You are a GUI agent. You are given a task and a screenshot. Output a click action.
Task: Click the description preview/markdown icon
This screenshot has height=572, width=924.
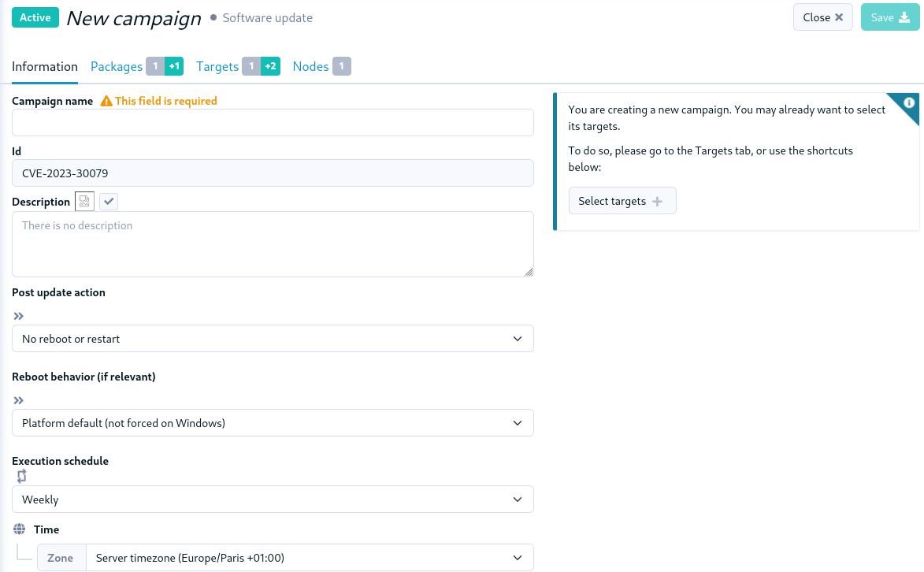pyautogui.click(x=83, y=201)
